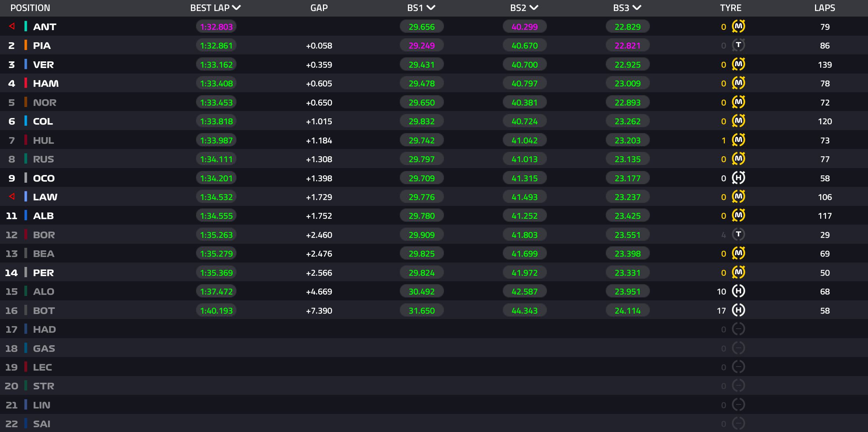Viewport: 868px width, 432px height.
Task: Expand the BS2 column dropdown
Action: 534,8
